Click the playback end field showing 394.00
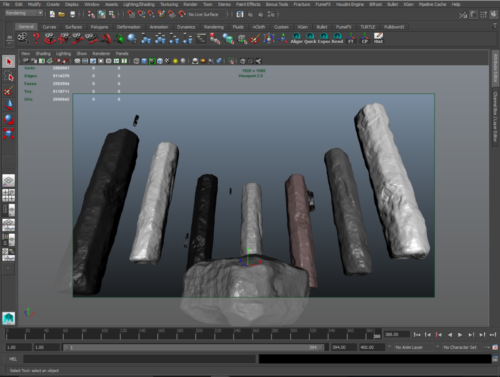 pos(344,347)
